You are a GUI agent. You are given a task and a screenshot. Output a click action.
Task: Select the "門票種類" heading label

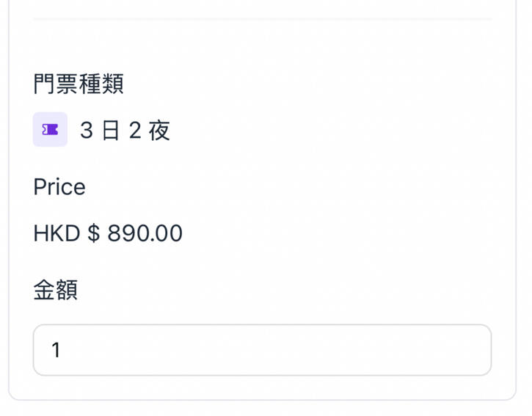pyautogui.click(x=78, y=84)
